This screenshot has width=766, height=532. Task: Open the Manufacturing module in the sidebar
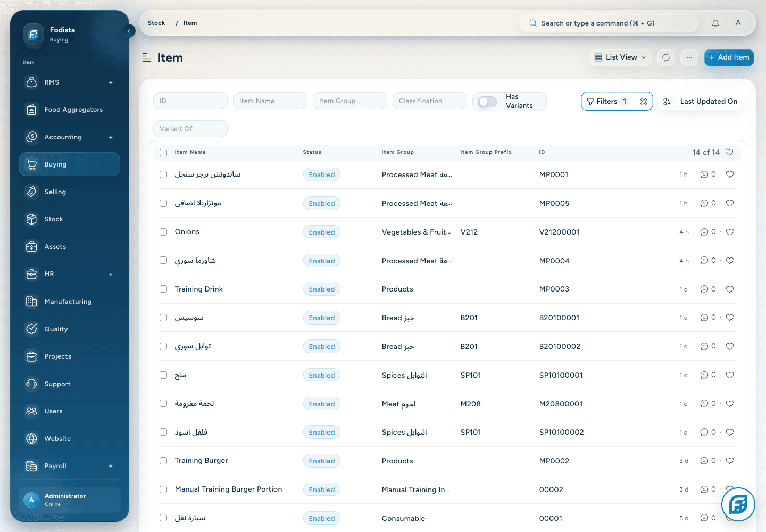coord(69,302)
